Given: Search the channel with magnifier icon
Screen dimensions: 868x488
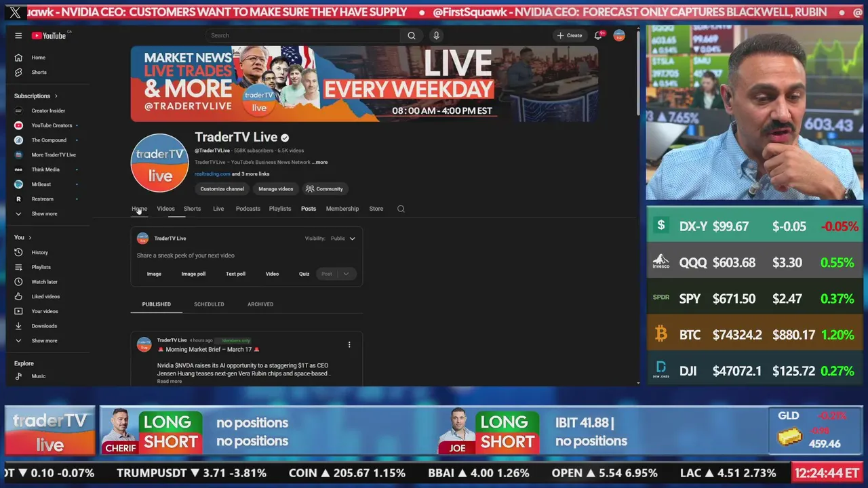Looking at the screenshot, I should pyautogui.click(x=401, y=209).
